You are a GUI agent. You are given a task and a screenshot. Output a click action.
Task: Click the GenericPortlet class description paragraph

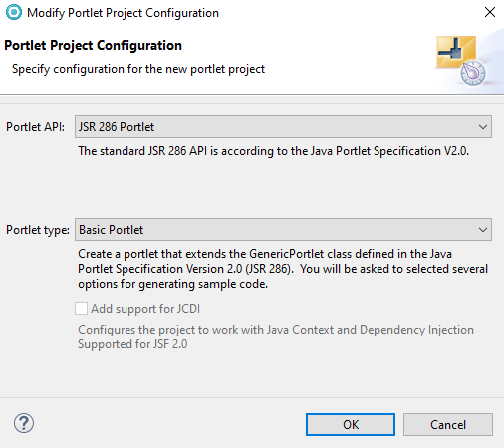click(283, 269)
